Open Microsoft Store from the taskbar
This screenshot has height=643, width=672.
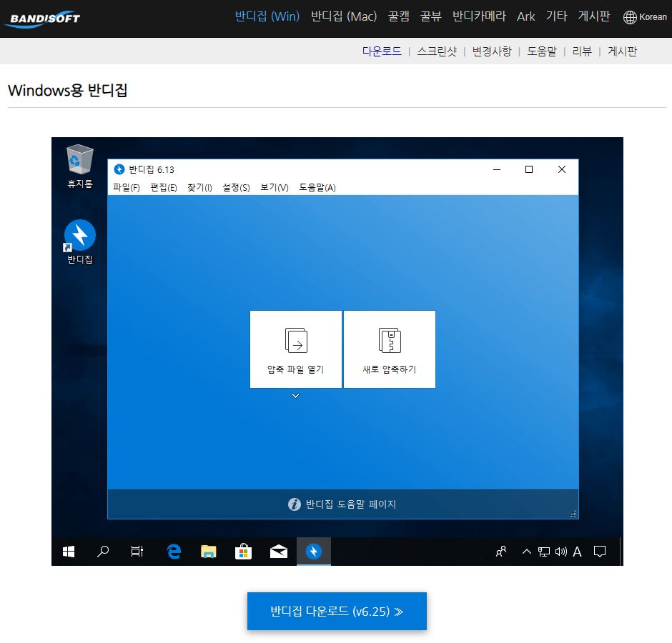[x=243, y=552]
